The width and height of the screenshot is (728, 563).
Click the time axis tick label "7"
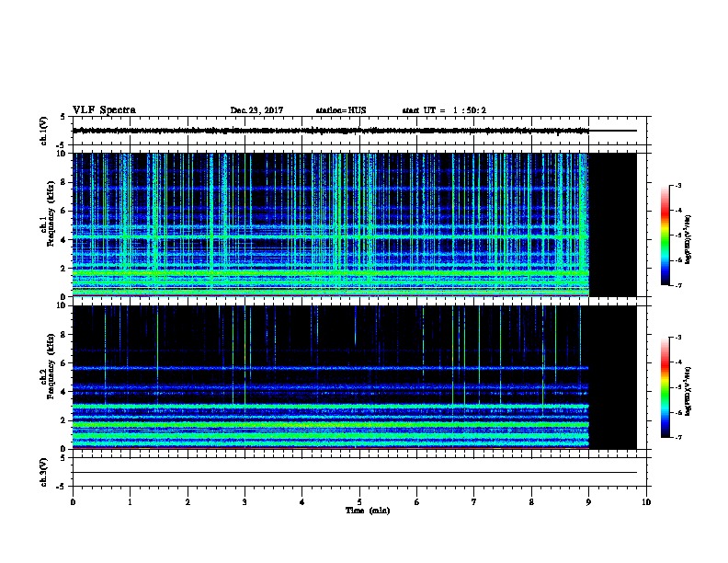point(474,501)
